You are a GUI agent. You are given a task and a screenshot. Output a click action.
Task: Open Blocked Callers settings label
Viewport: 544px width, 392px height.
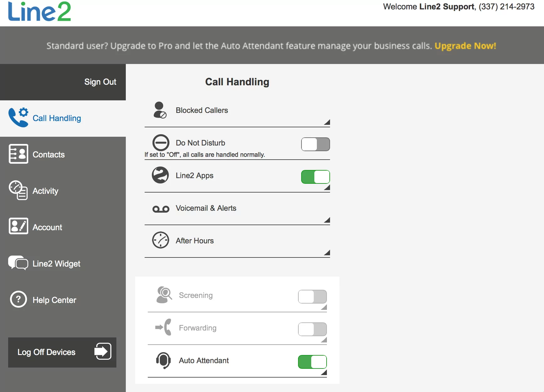point(202,110)
